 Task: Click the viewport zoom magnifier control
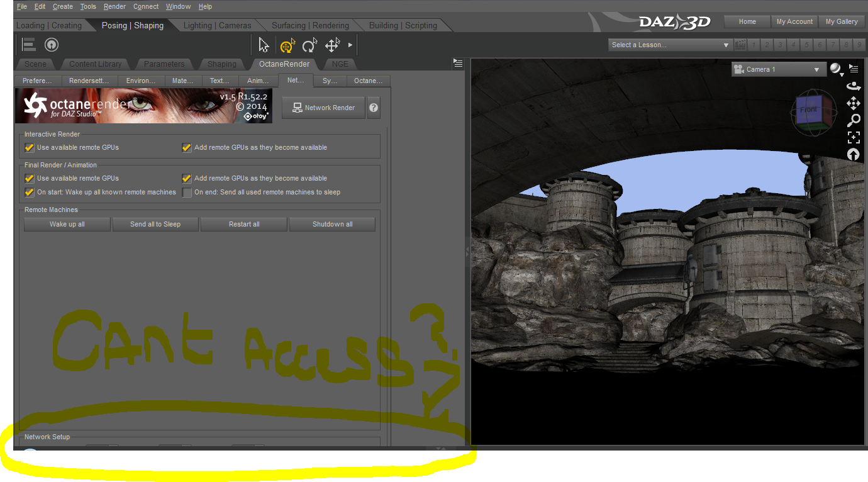point(854,120)
